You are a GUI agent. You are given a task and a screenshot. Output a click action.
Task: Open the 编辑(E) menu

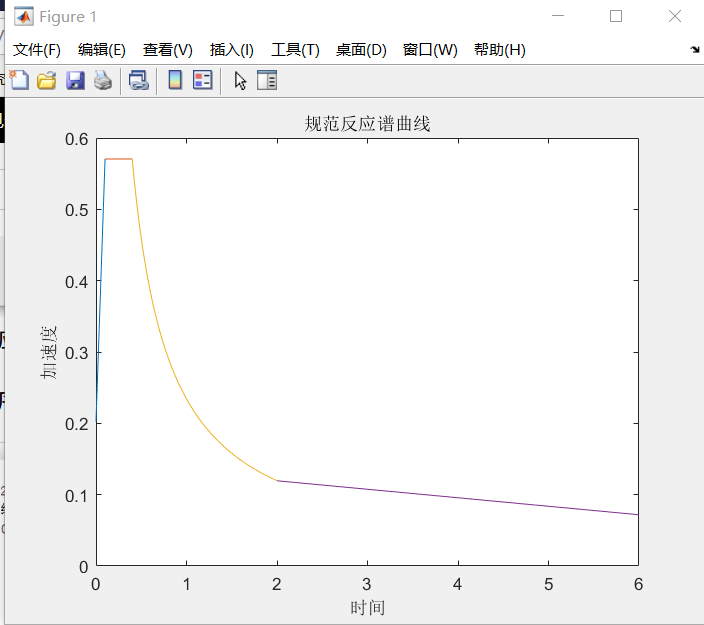click(102, 50)
